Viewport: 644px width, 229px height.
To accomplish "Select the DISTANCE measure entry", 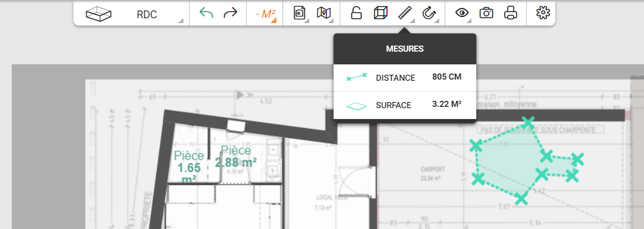I will click(405, 78).
